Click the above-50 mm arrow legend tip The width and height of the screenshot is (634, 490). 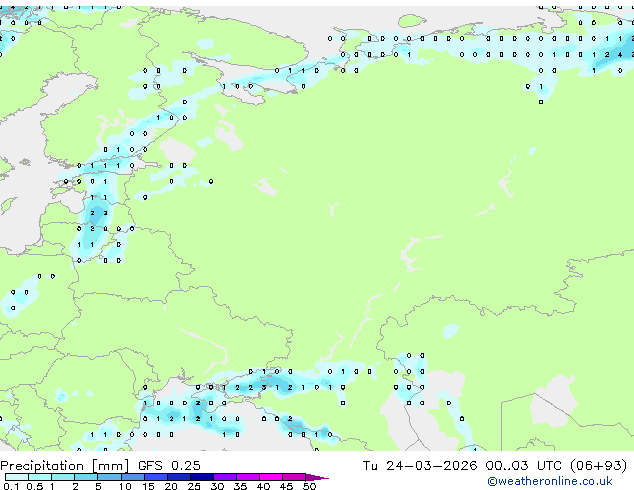(x=317, y=477)
